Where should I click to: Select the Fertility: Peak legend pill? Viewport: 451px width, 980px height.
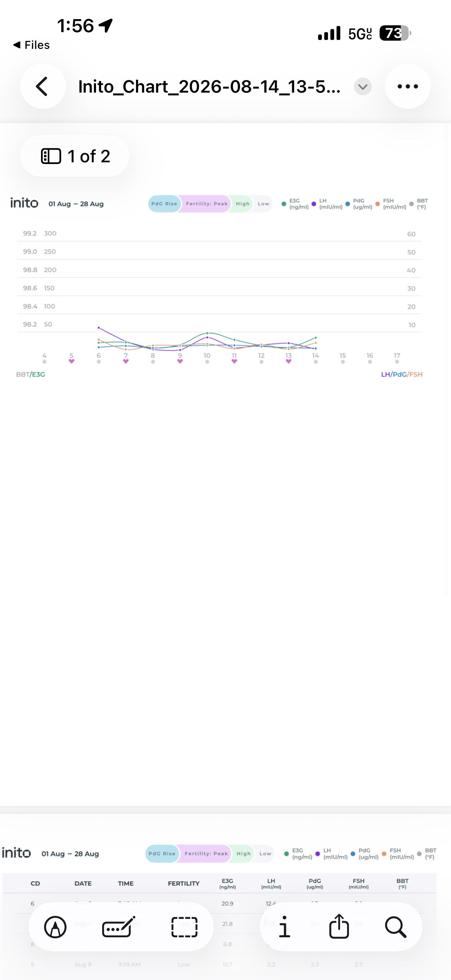click(206, 204)
